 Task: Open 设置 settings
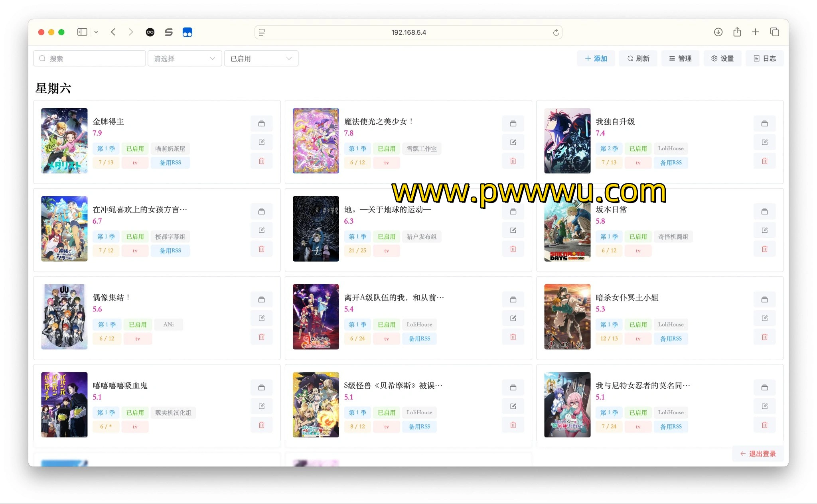click(722, 59)
